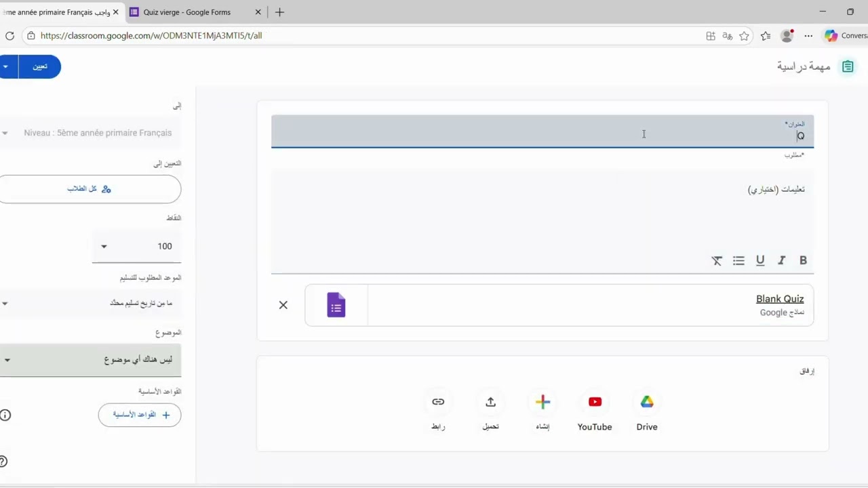Apply italic formatting to instructions

pyautogui.click(x=781, y=260)
